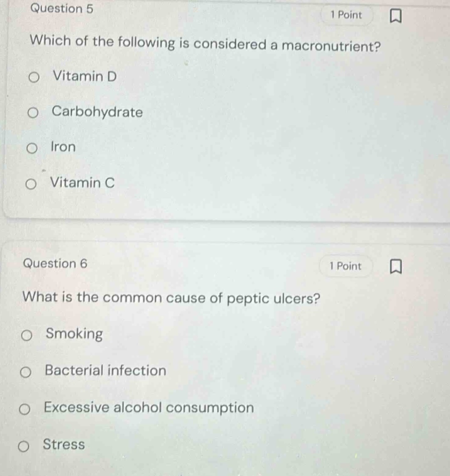The width and height of the screenshot is (450, 476).
Task: Pick Excessive alcohol consumption option
Action: tap(26, 408)
